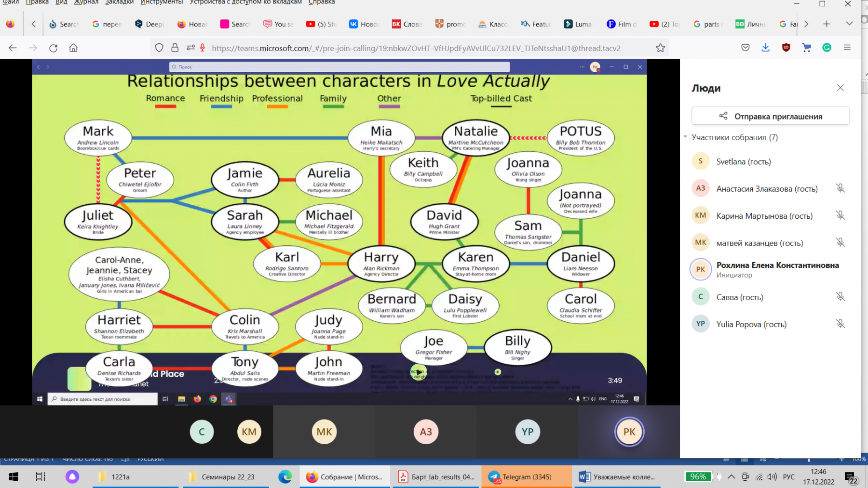Open volume control in system tray
Viewport: 868px width, 488px height.
(772, 477)
